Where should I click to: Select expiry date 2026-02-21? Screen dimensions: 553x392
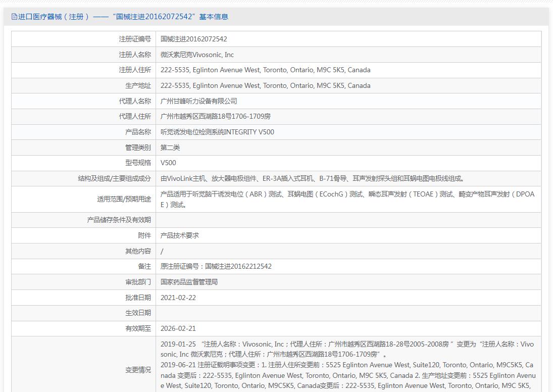click(x=178, y=328)
